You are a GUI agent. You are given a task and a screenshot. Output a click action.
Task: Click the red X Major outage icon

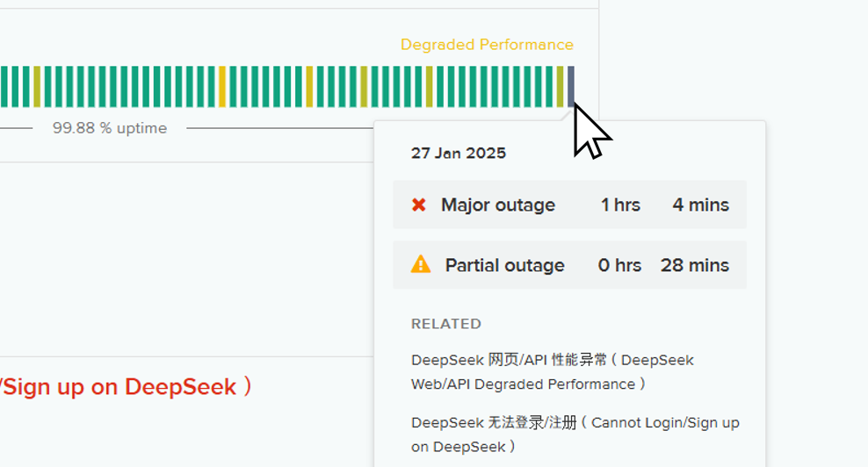click(419, 205)
